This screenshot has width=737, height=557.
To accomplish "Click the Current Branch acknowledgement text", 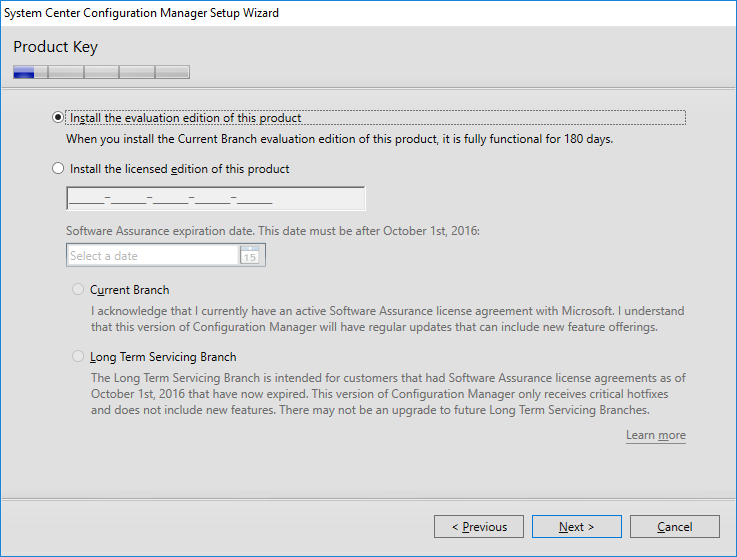I will pos(388,319).
